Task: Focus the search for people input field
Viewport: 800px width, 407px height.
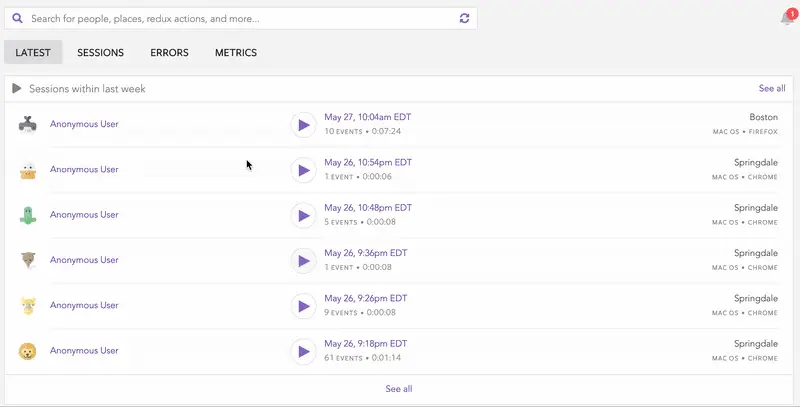Action: tap(240, 19)
